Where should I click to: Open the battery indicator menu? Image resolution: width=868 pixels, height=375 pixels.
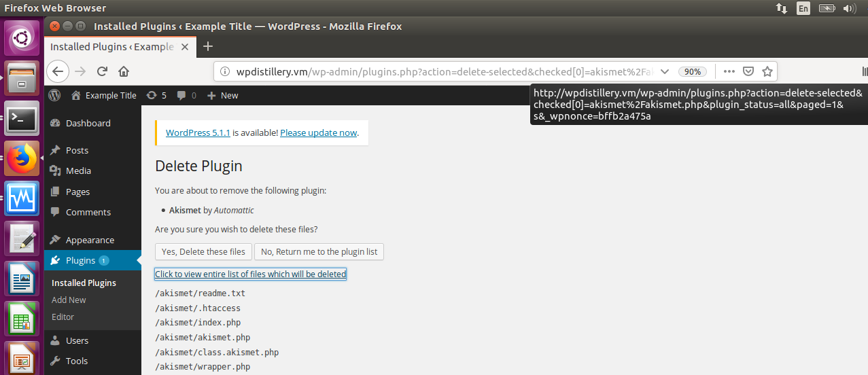tap(827, 8)
